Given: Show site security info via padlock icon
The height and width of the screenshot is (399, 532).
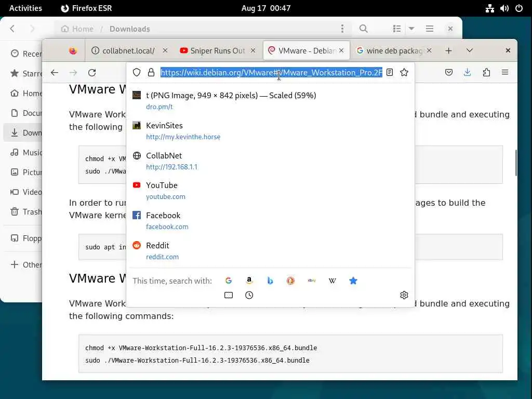Looking at the screenshot, I should 151,72.
